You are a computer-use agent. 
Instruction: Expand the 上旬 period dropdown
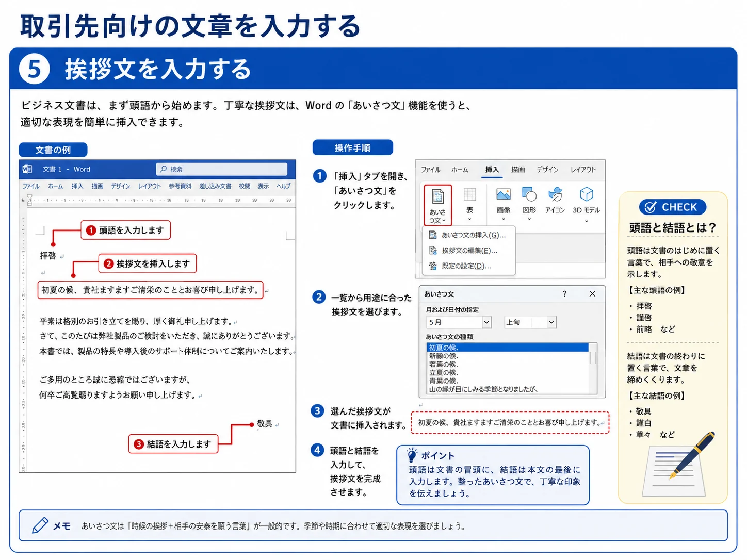(x=551, y=322)
